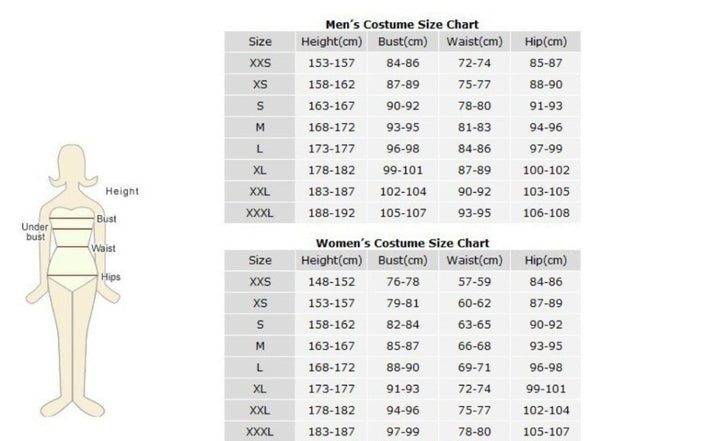This screenshot has height=441, width=720.
Task: Select Men's XL hip value 100-102
Action: [x=545, y=170]
